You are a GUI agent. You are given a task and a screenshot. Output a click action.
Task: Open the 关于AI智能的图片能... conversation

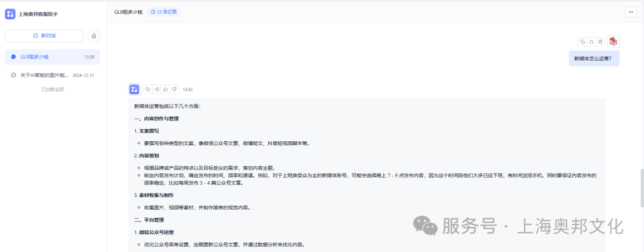52,75
